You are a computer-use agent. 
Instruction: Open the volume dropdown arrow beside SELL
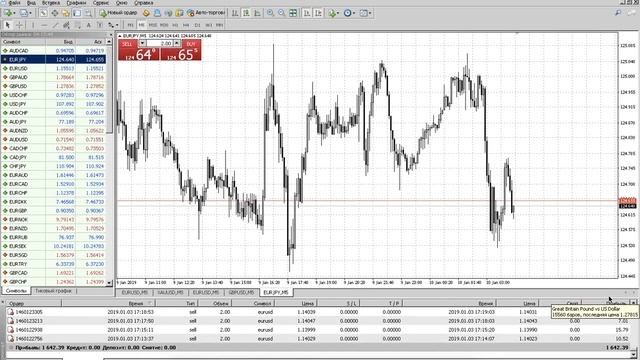[x=142, y=43]
